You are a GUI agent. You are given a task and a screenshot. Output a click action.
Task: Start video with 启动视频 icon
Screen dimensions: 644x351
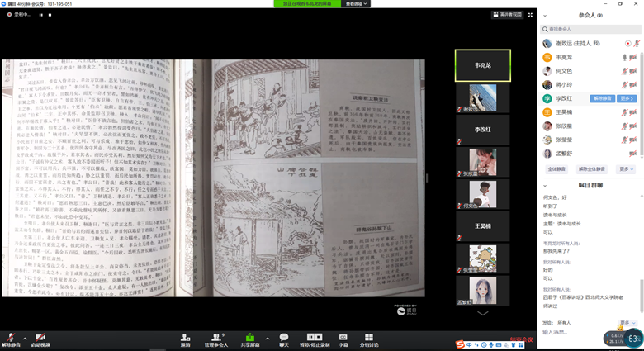pos(40,338)
